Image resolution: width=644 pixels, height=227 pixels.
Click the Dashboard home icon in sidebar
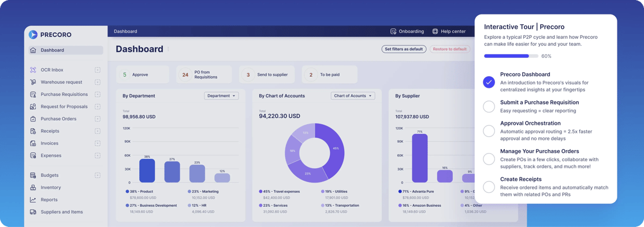tap(33, 50)
